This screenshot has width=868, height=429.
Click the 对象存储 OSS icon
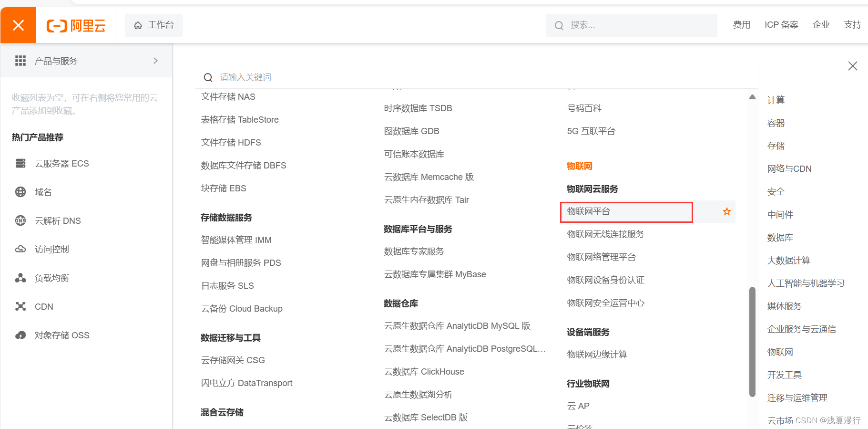point(20,335)
